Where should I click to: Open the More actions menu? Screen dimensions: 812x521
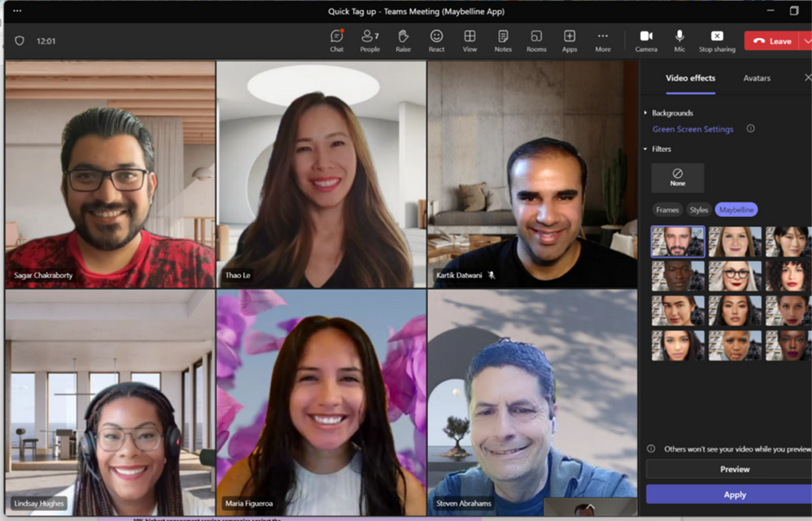pyautogui.click(x=602, y=41)
